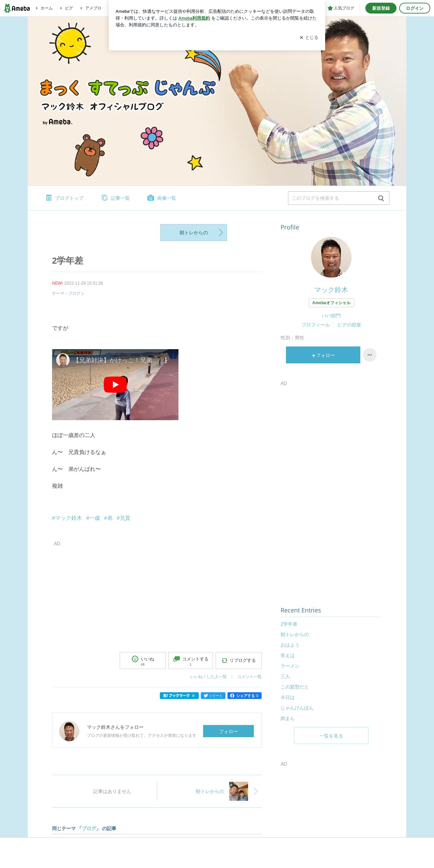
Task: Go to previous article 朝トレからの button
Action: 194,233
